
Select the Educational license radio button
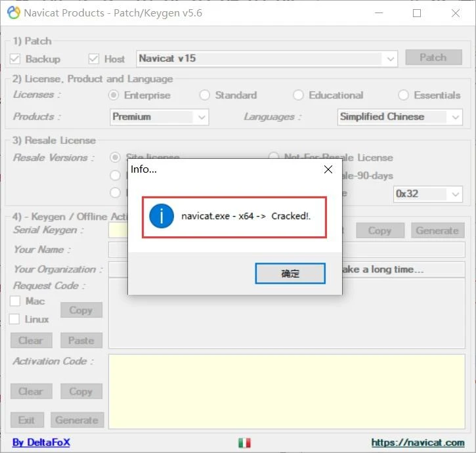(298, 95)
